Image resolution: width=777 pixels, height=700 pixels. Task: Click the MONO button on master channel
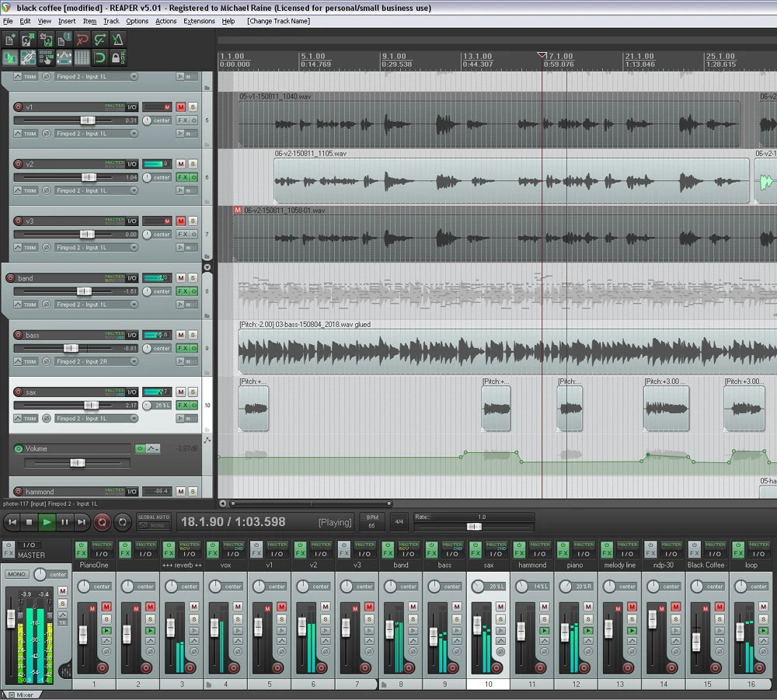(x=16, y=574)
